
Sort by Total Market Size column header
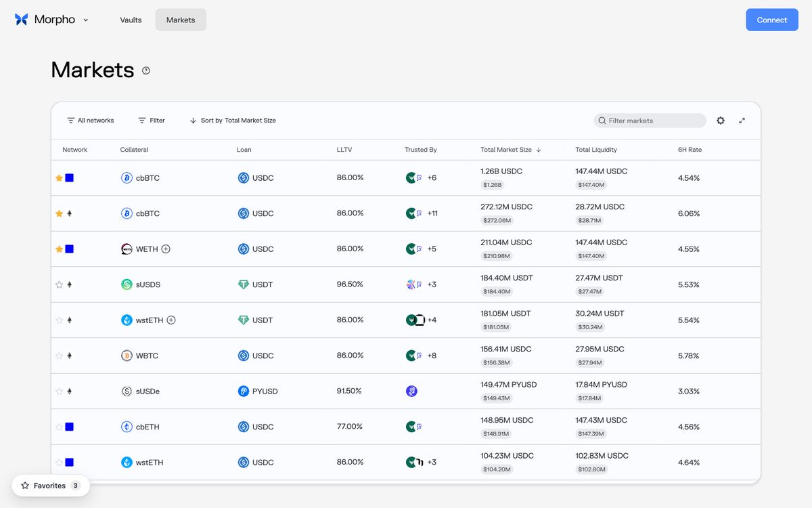(x=511, y=150)
